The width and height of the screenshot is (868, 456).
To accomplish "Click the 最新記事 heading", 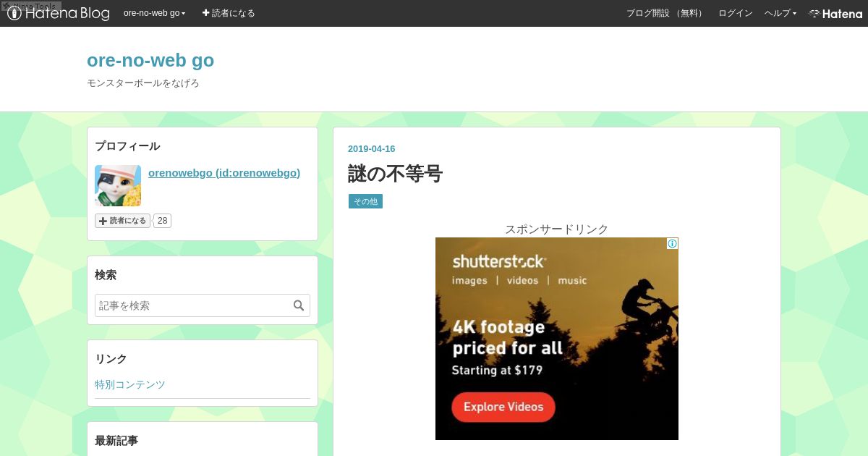I will click(116, 440).
